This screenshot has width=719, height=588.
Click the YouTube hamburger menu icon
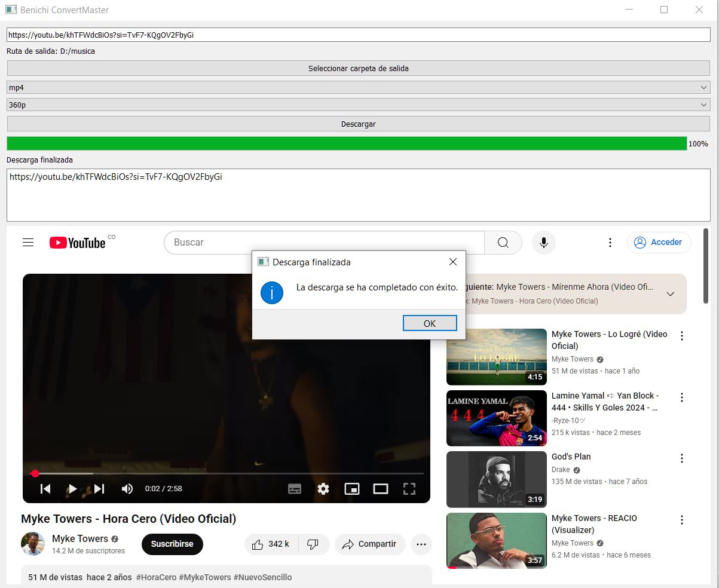28,242
